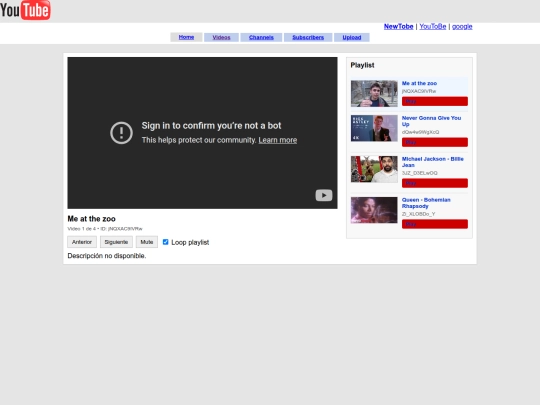Screen dimensions: 540x405
Task: Open the Michael Jackson - Billie Jean title link
Action: [433, 162]
